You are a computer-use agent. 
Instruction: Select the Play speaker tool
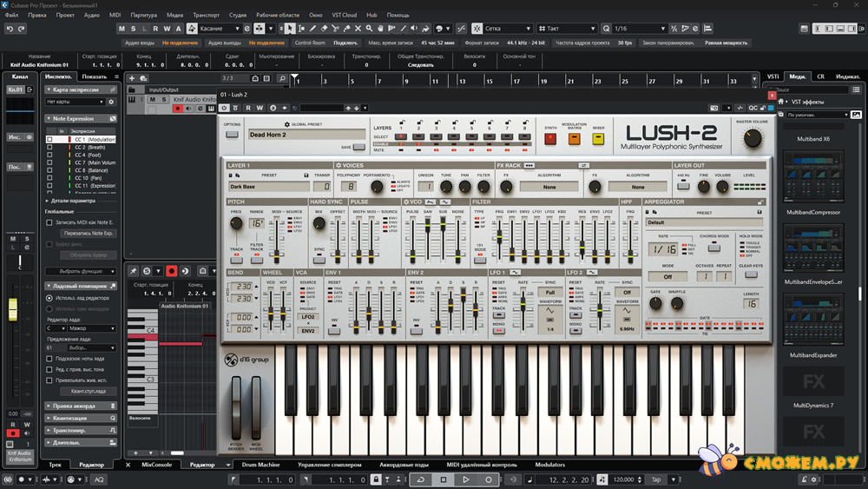[414, 29]
